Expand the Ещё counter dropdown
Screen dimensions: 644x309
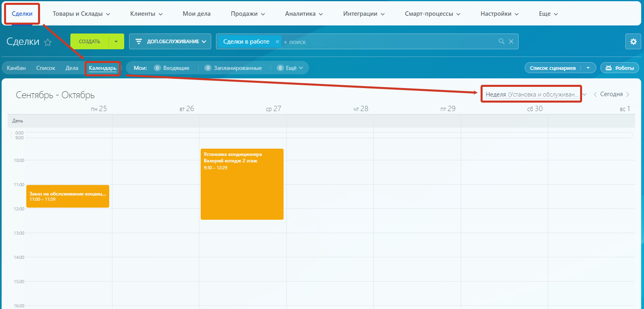(290, 68)
